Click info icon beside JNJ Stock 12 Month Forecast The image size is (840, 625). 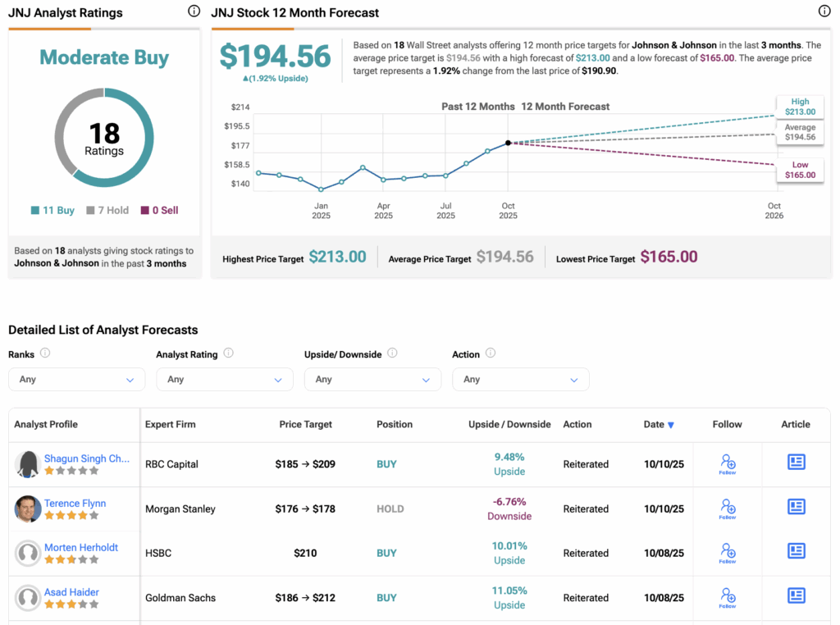[x=824, y=11]
